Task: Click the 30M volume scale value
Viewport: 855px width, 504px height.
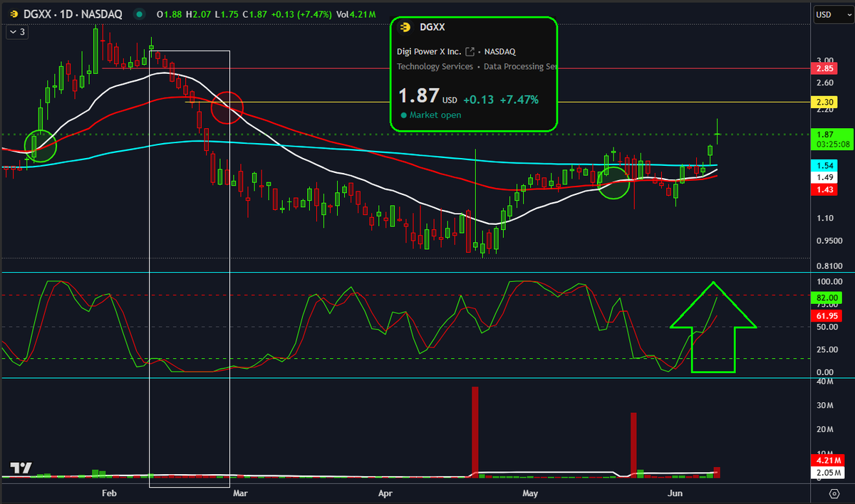Action: pyautogui.click(x=825, y=405)
